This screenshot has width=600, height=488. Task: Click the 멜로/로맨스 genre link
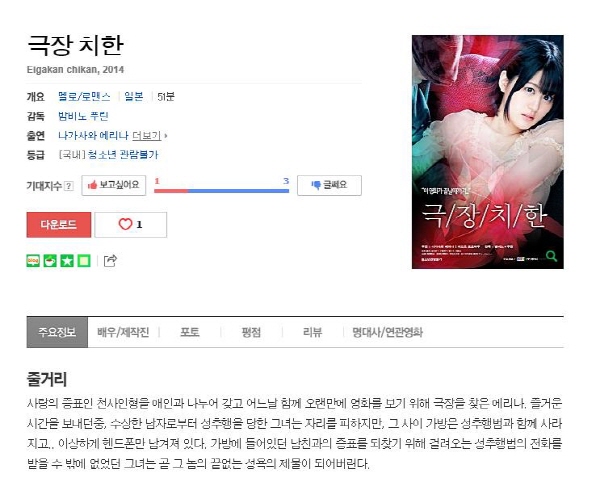(x=84, y=96)
